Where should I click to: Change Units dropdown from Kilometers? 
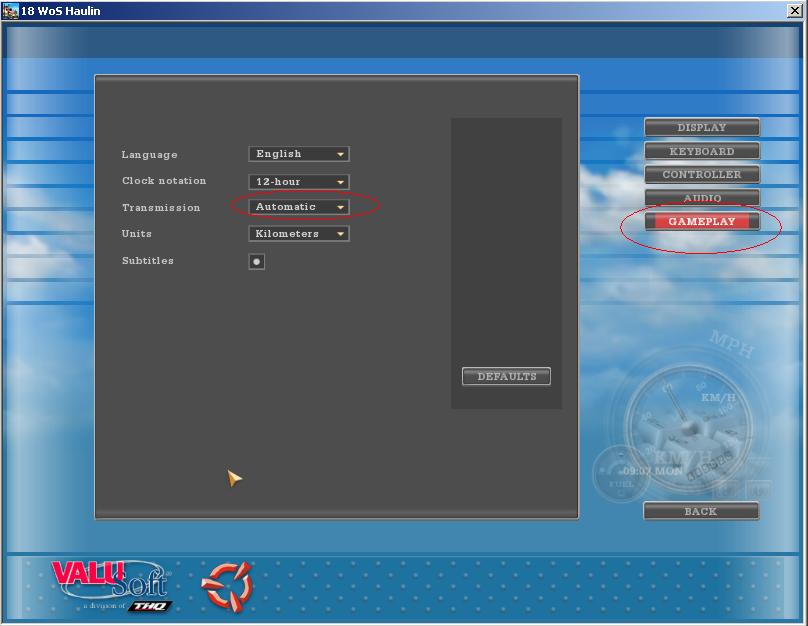tap(299, 233)
